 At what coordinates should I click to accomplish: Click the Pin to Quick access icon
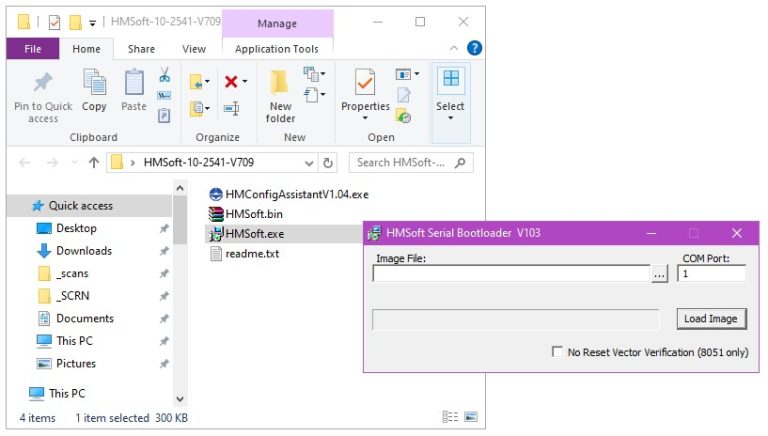[43, 84]
